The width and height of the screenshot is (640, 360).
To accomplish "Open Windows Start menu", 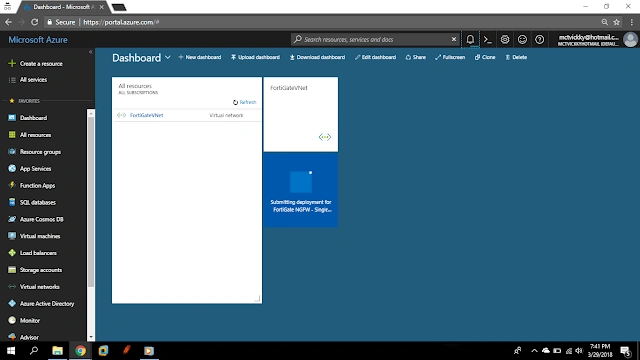I will pos(11,351).
